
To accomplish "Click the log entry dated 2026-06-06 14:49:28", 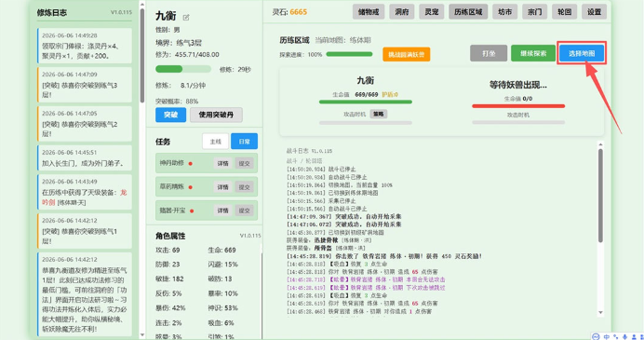I will [85, 46].
